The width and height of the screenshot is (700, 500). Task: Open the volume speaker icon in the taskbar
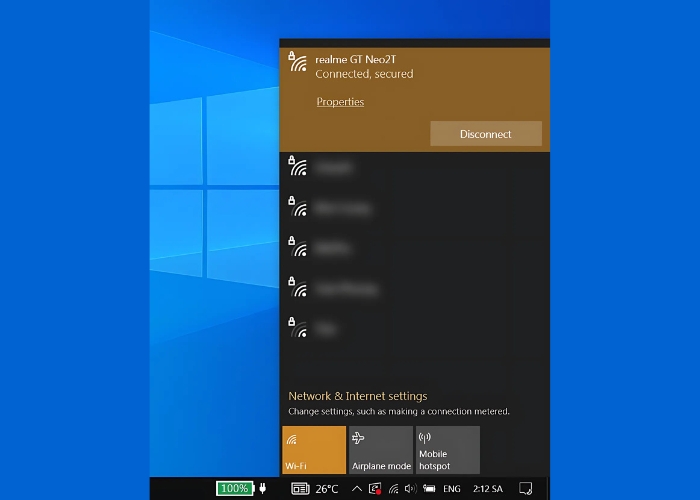pyautogui.click(x=410, y=489)
